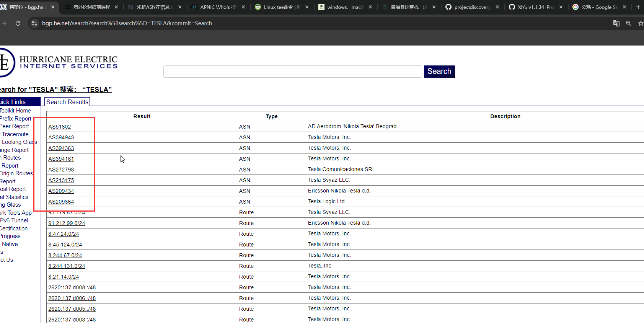Switch to the 公鸡 - Google Search tab
The width and height of the screenshot is (644, 323).
[600, 7]
